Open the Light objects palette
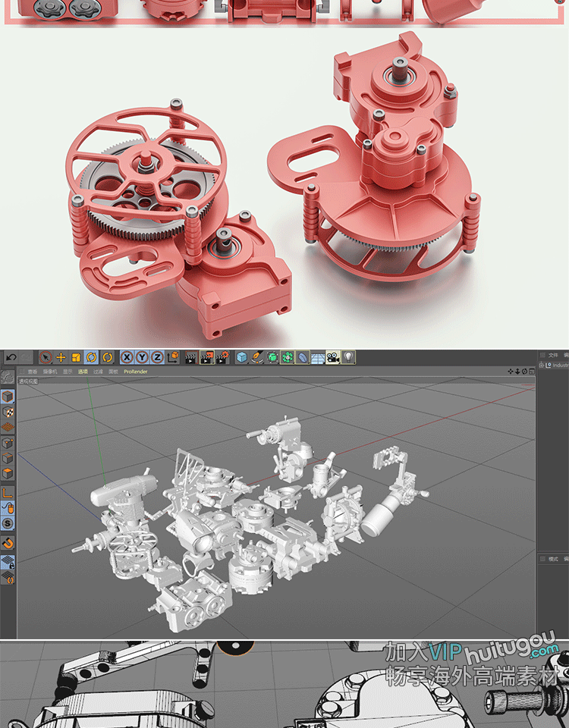This screenshot has width=569, height=728. pos(348,357)
